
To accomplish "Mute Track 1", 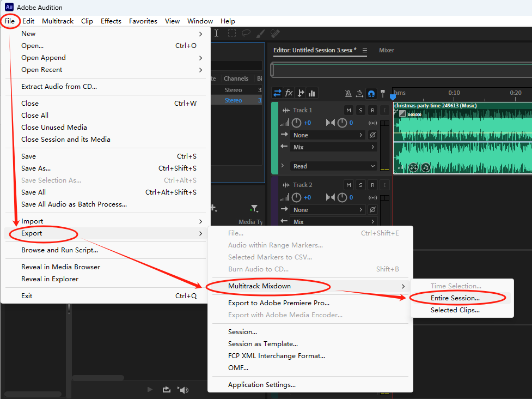I will coord(348,110).
